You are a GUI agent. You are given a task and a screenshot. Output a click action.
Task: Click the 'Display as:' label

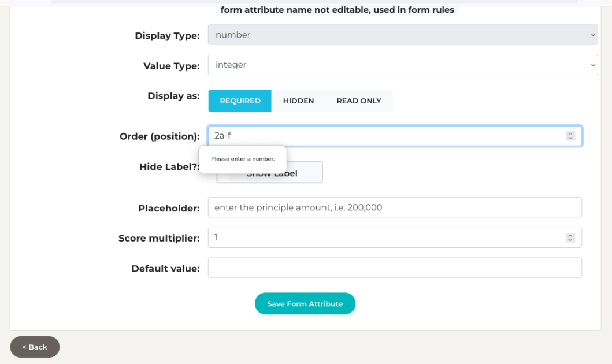(x=173, y=96)
